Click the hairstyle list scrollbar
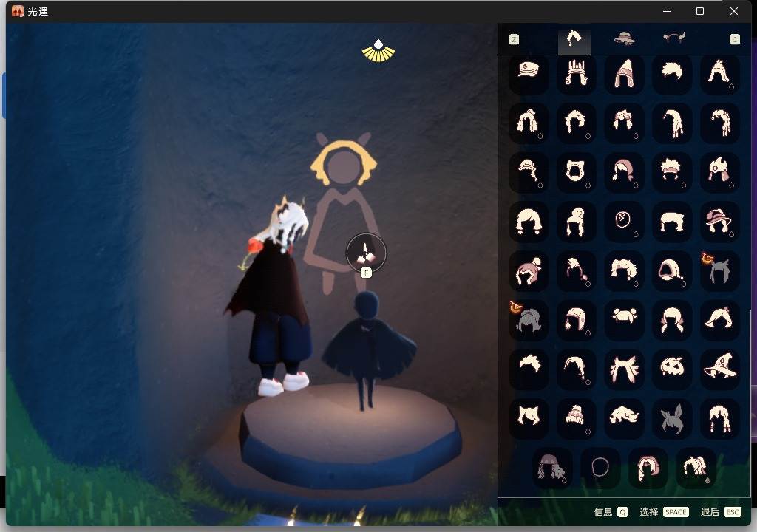The image size is (757, 532). (750, 403)
